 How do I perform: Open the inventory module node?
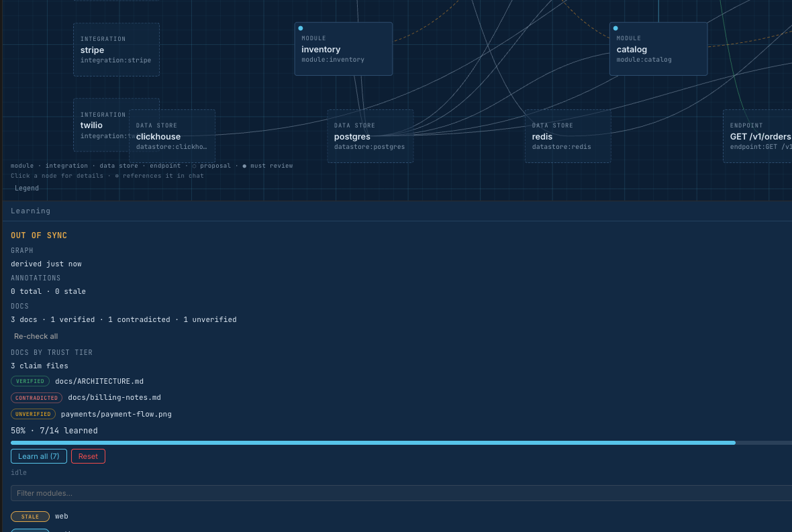point(344,49)
